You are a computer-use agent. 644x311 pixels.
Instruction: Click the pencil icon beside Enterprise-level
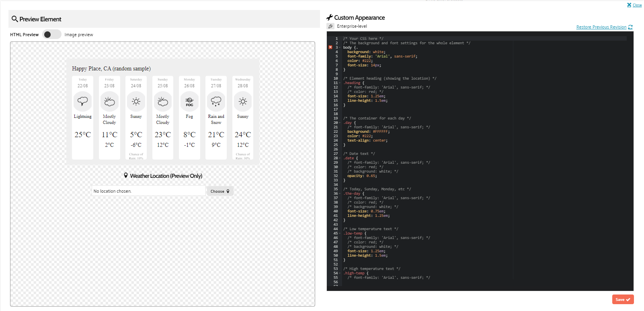pyautogui.click(x=330, y=27)
